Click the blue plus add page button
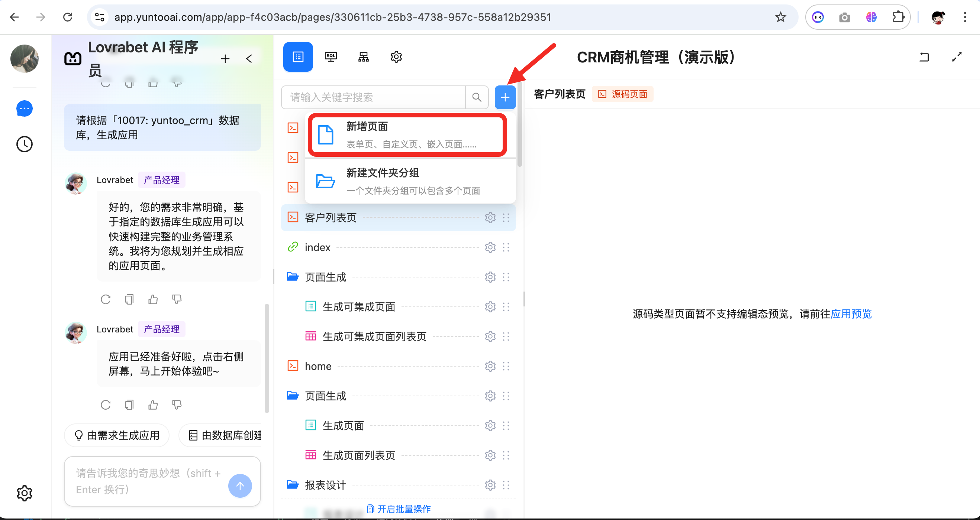This screenshot has width=980, height=520. click(505, 97)
